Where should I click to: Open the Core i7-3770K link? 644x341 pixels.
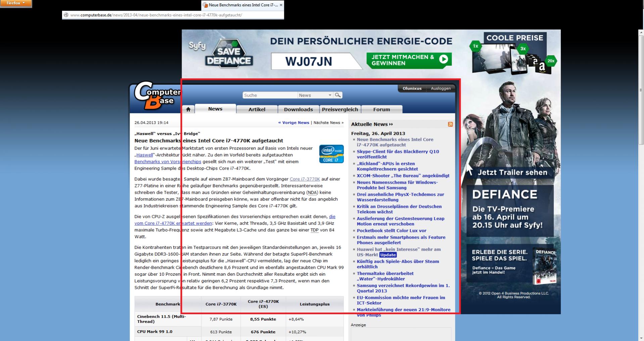pos(305,179)
